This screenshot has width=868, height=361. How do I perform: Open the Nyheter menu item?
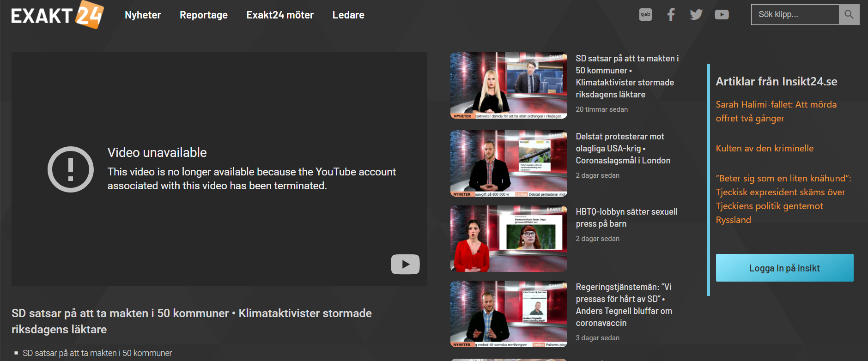coord(143,15)
